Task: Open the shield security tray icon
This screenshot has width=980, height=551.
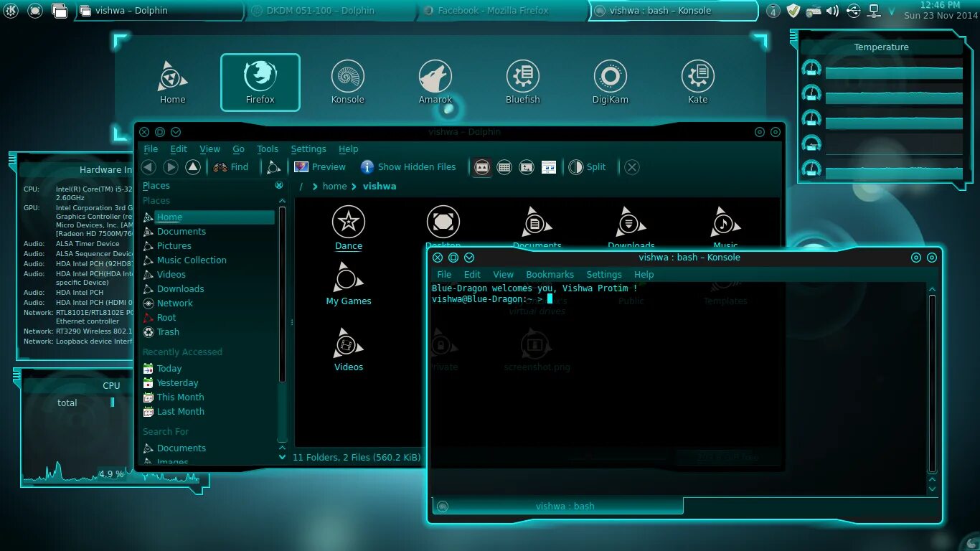Action: tap(793, 11)
